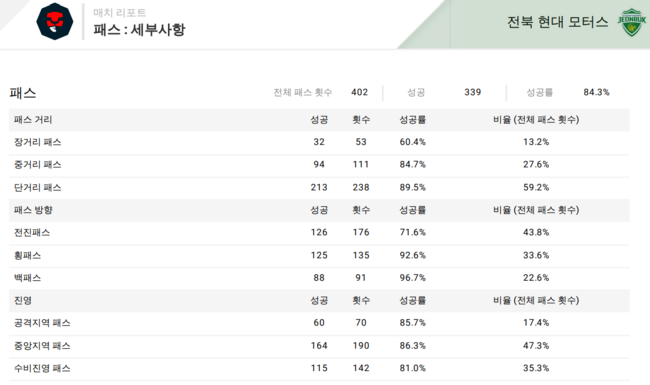
Task: Click the 백패스 row label
Action: (27, 278)
